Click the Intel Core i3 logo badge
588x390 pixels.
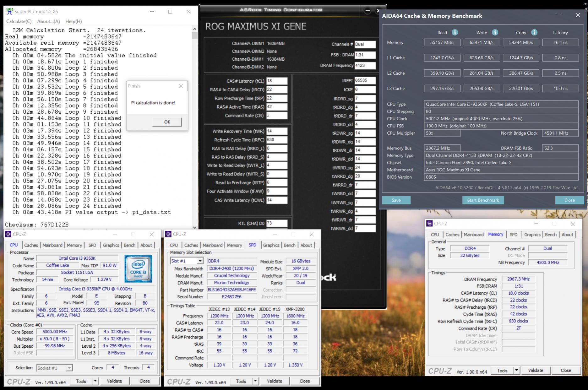pos(138,268)
